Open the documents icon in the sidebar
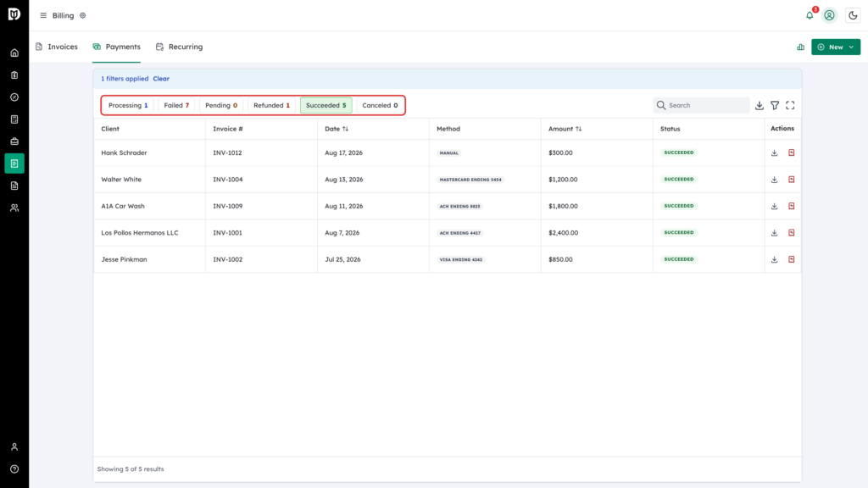The height and width of the screenshot is (488, 868). pyautogui.click(x=14, y=186)
